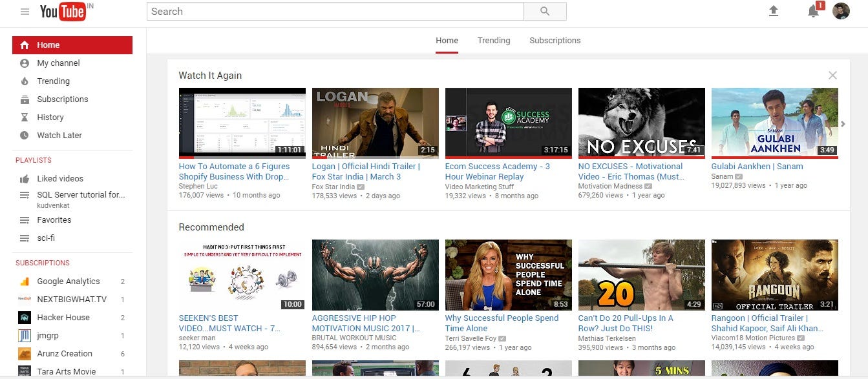Open the upload video icon
This screenshot has width=868, height=379.
click(x=773, y=11)
